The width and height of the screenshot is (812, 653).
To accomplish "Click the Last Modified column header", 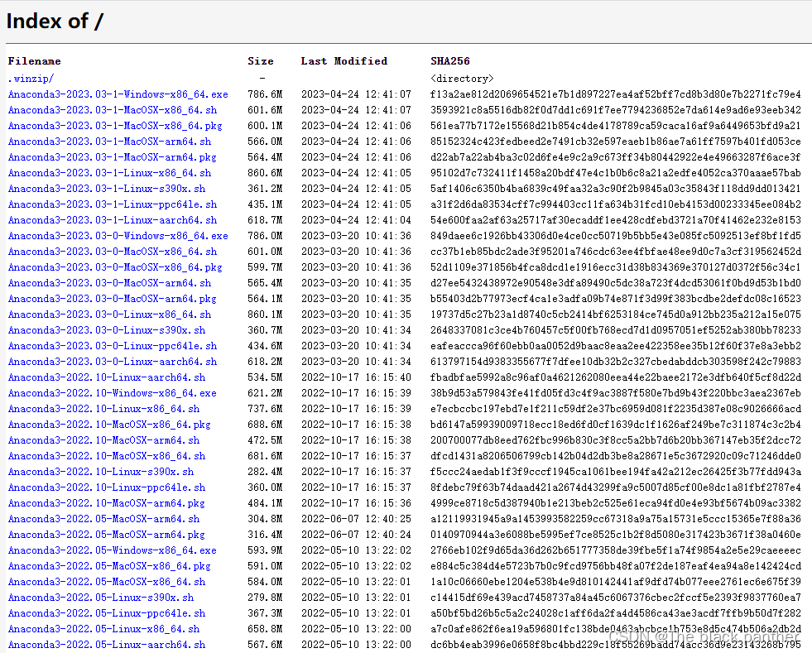I will coord(344,61).
